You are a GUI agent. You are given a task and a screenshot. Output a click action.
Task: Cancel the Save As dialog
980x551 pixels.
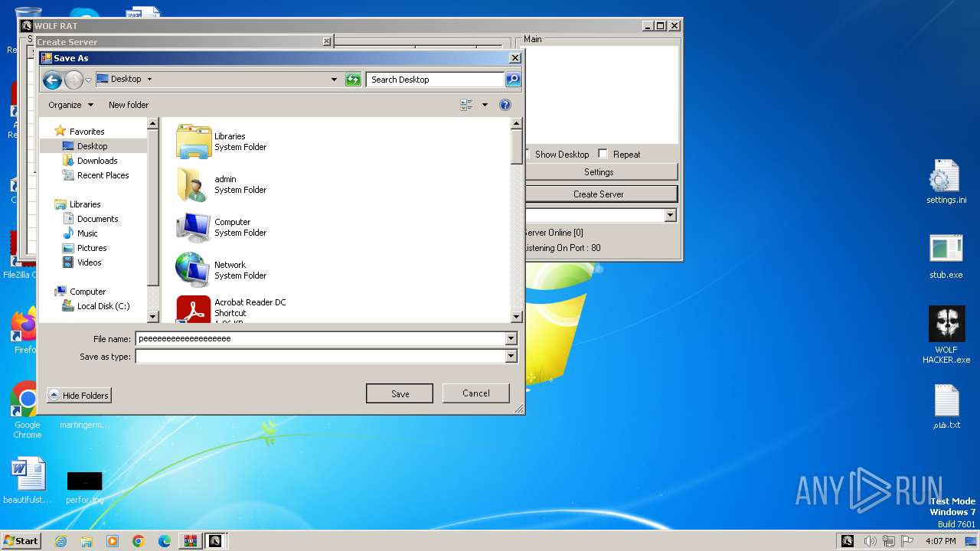click(475, 393)
